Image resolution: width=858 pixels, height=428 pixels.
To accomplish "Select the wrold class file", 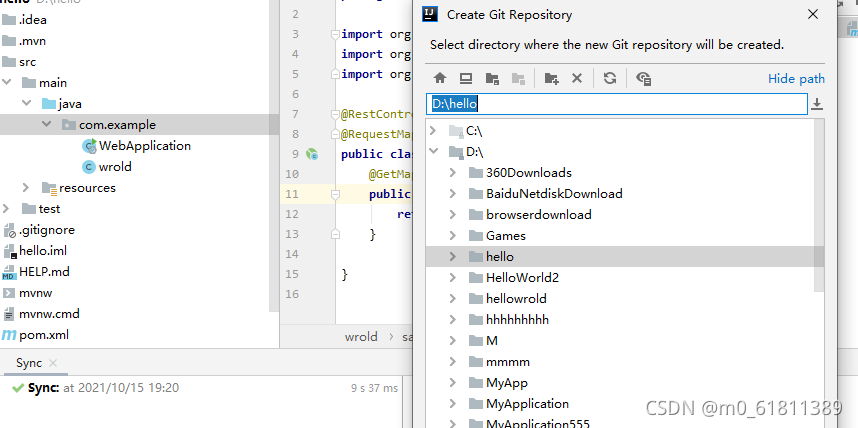I will (107, 166).
